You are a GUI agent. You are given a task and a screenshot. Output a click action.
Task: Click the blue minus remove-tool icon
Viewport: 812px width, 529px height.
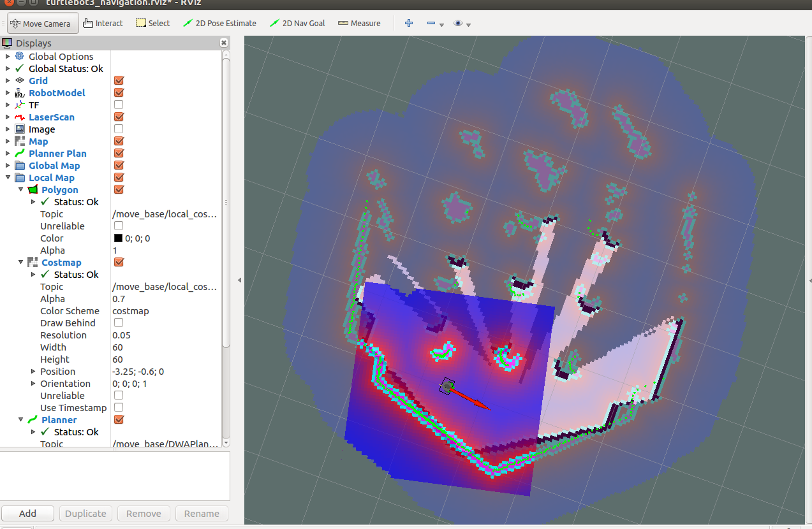(431, 23)
